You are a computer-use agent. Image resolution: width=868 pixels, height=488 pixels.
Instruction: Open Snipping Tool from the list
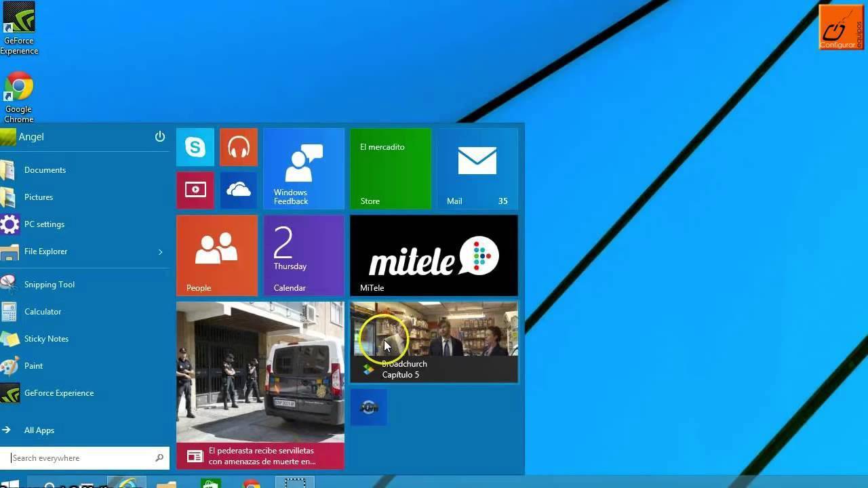point(49,285)
